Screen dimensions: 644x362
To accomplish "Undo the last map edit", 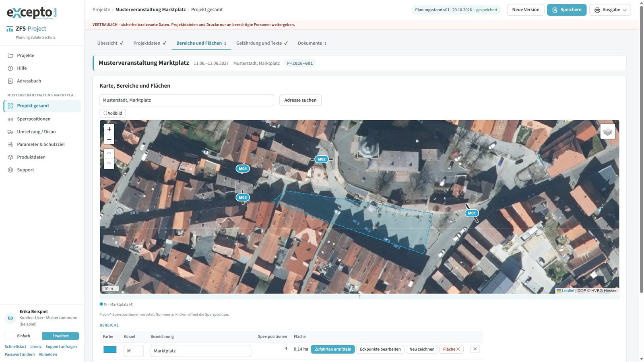I will coord(109,154).
